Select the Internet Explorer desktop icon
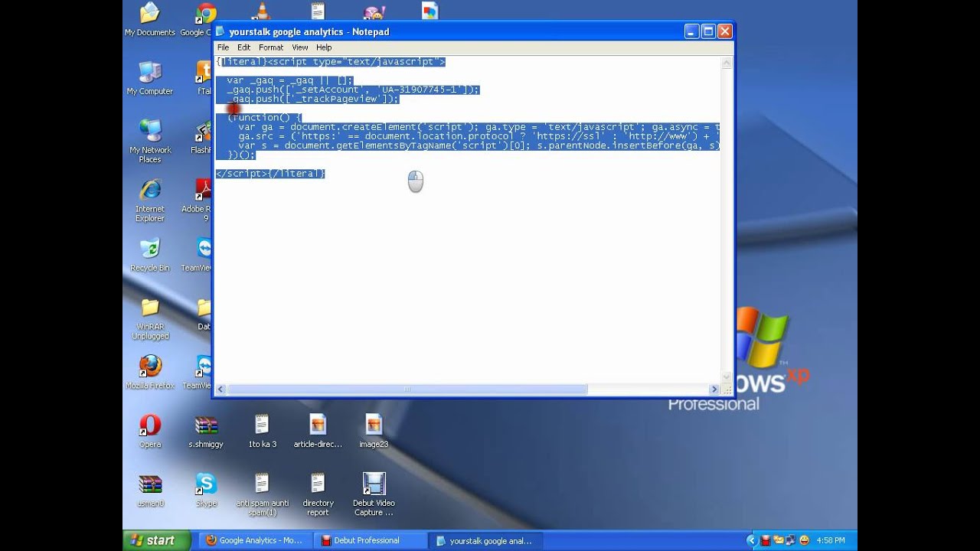980x551 pixels. coord(150,201)
